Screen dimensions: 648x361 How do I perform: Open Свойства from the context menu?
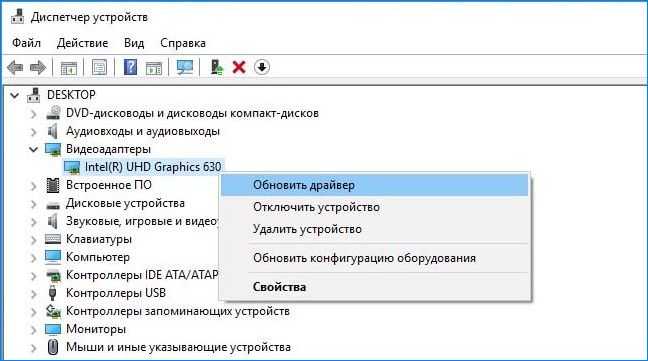tap(375, 287)
